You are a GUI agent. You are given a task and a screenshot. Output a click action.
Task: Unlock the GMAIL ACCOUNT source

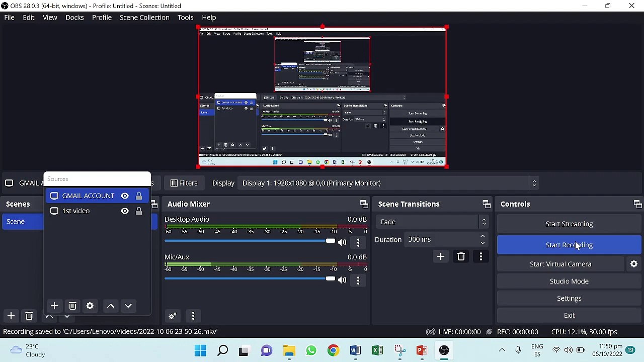coord(139,196)
